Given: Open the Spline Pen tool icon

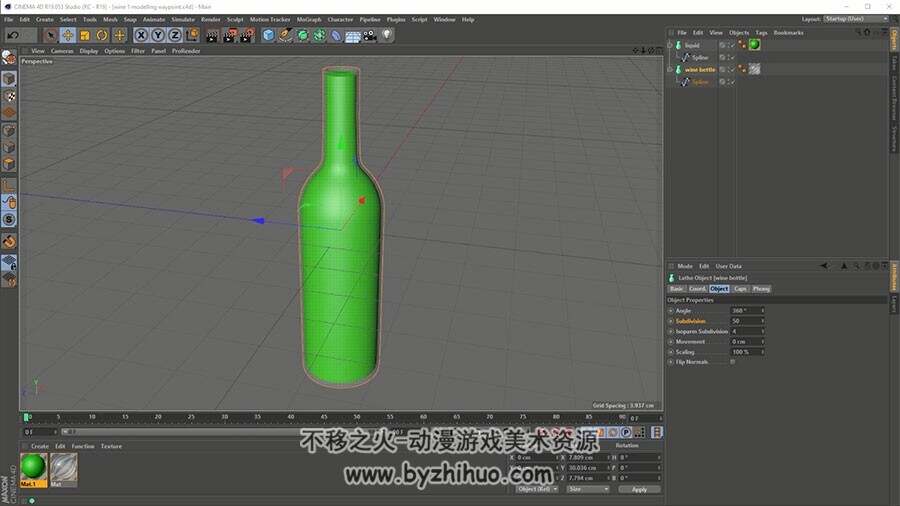Looking at the screenshot, I should (x=285, y=36).
